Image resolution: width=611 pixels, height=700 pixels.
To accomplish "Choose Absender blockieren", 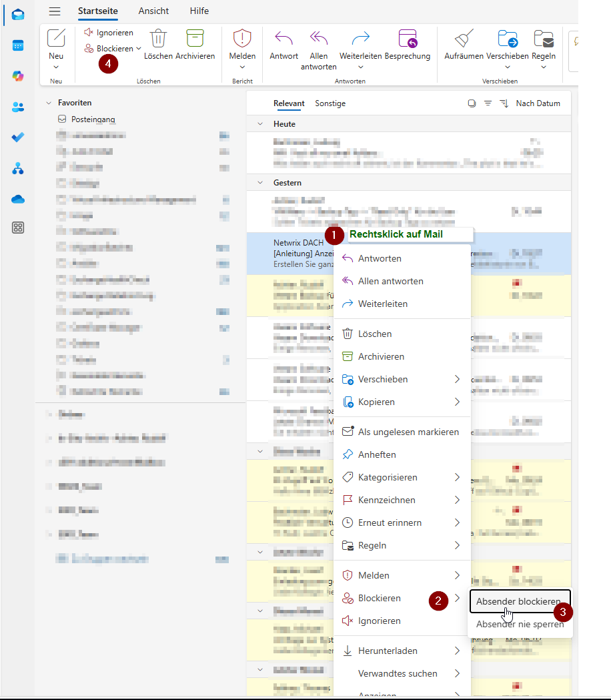I will (x=520, y=601).
